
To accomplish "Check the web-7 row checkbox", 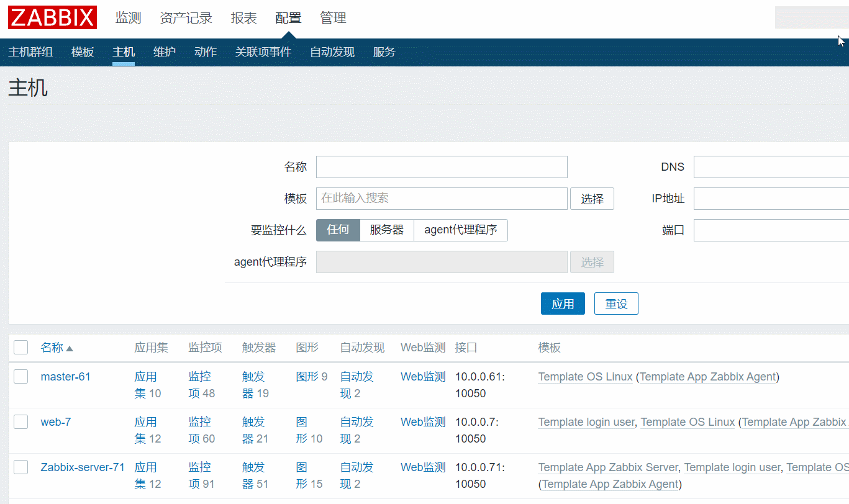I will 21,421.
